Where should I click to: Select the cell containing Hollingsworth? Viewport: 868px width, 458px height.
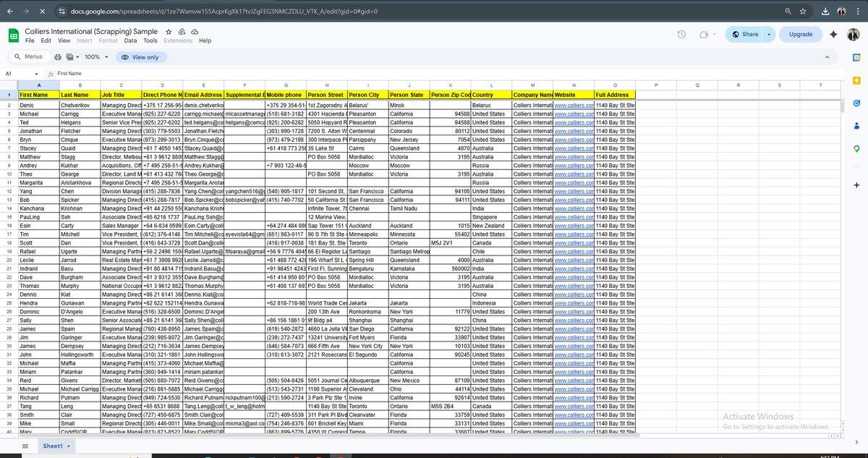coord(79,355)
